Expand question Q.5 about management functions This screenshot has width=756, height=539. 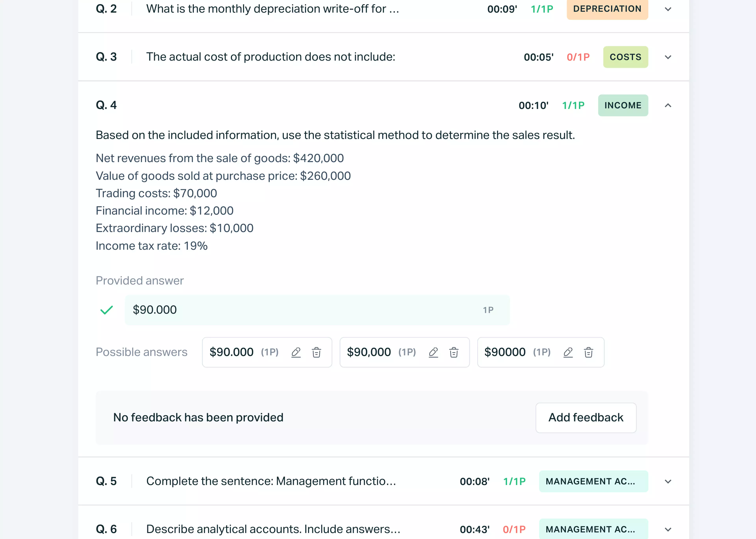668,481
